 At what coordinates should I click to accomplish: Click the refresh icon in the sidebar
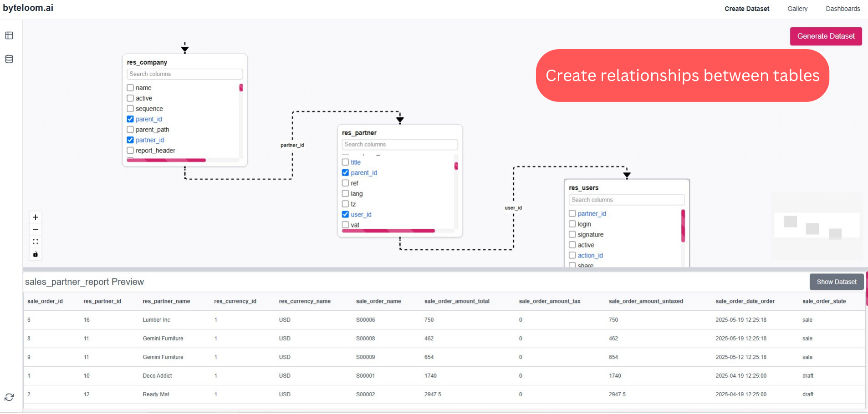(x=9, y=397)
